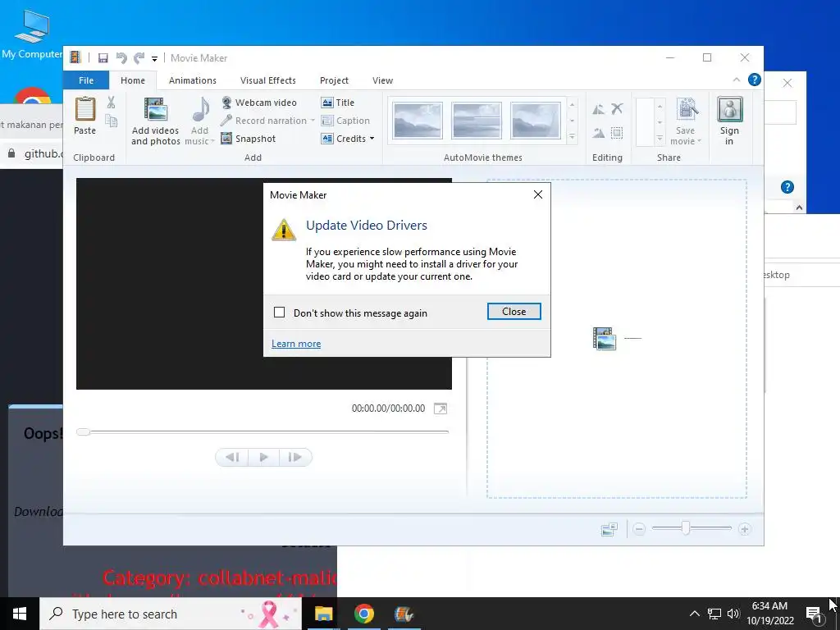Click the Remove X icon in Editing

(x=617, y=109)
